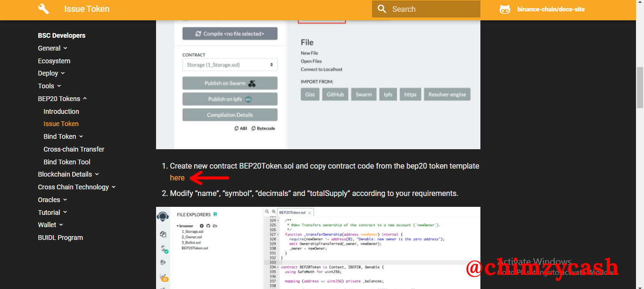Click New File under File heading
The width and height of the screenshot is (644, 289).
tap(309, 53)
